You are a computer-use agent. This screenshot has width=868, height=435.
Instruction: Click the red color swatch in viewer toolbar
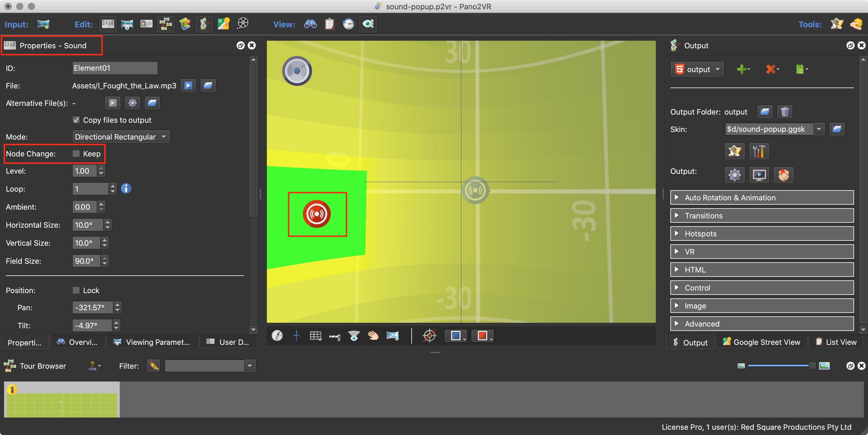pos(482,335)
